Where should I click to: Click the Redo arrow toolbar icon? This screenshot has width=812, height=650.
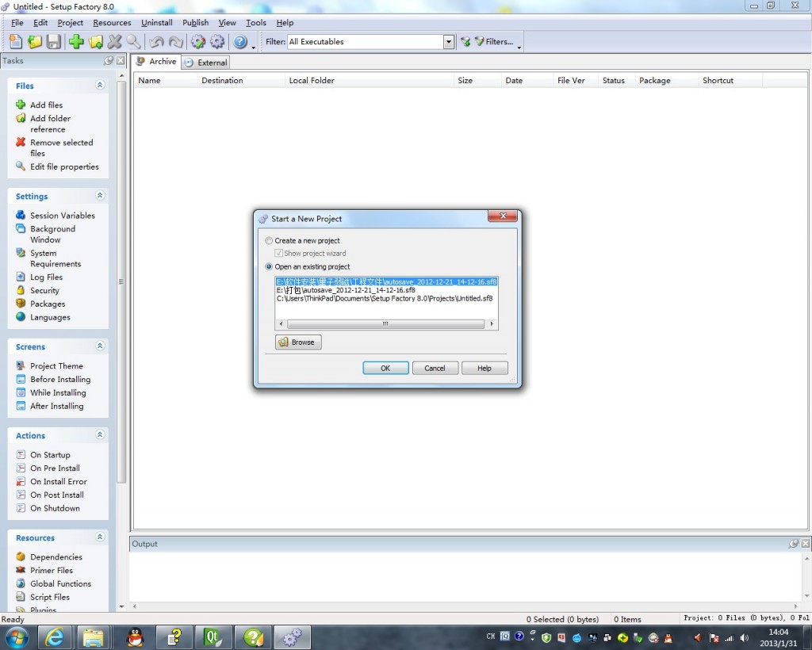coord(175,41)
